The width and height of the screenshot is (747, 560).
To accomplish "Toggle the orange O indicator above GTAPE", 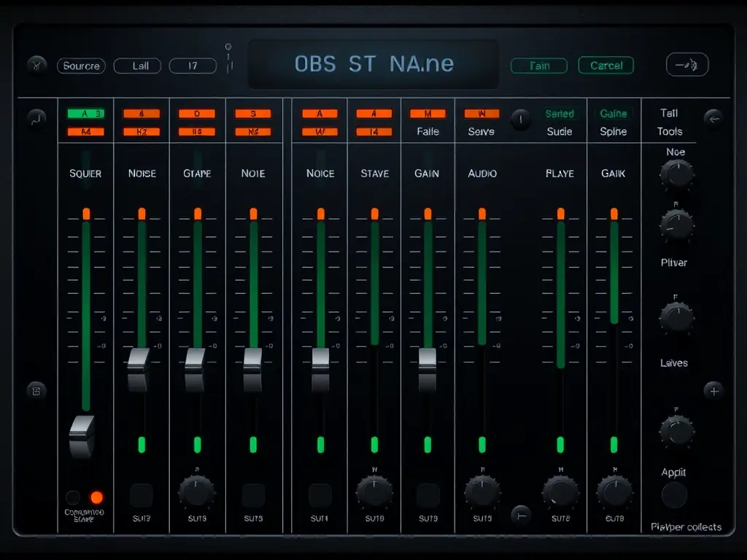I will (197, 113).
